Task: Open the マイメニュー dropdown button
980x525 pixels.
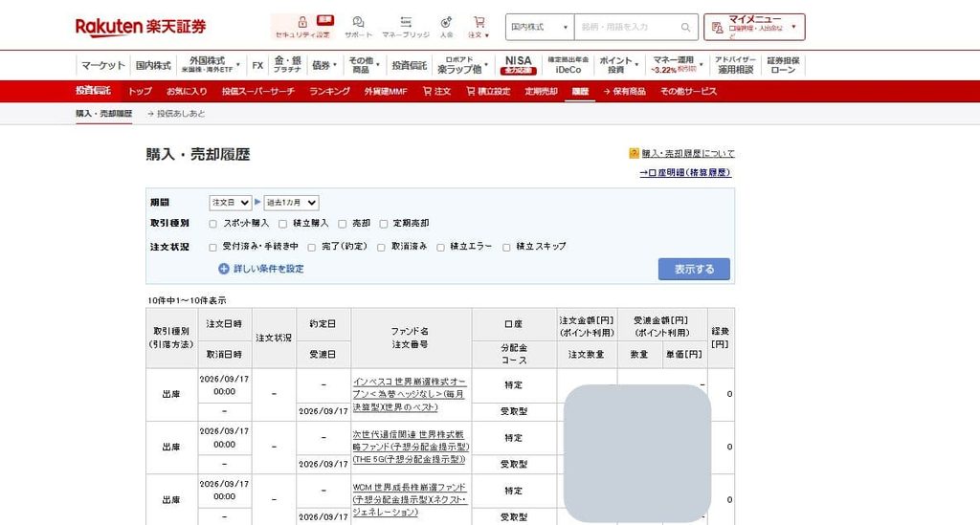Action: pos(754,28)
